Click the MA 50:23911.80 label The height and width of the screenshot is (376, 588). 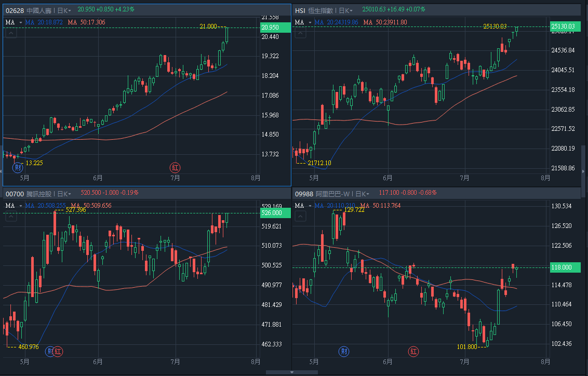(385, 22)
